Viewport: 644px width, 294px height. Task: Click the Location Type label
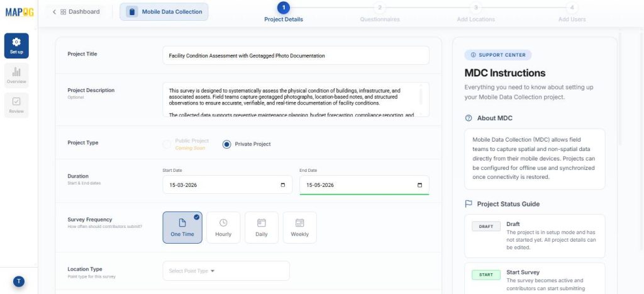[x=85, y=269]
